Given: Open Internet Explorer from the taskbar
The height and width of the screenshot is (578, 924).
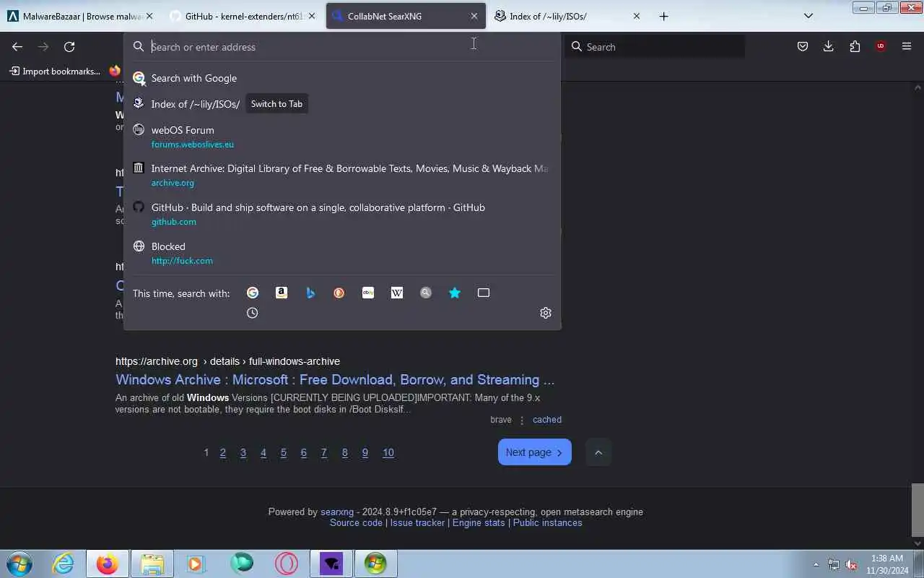Looking at the screenshot, I should (x=64, y=564).
